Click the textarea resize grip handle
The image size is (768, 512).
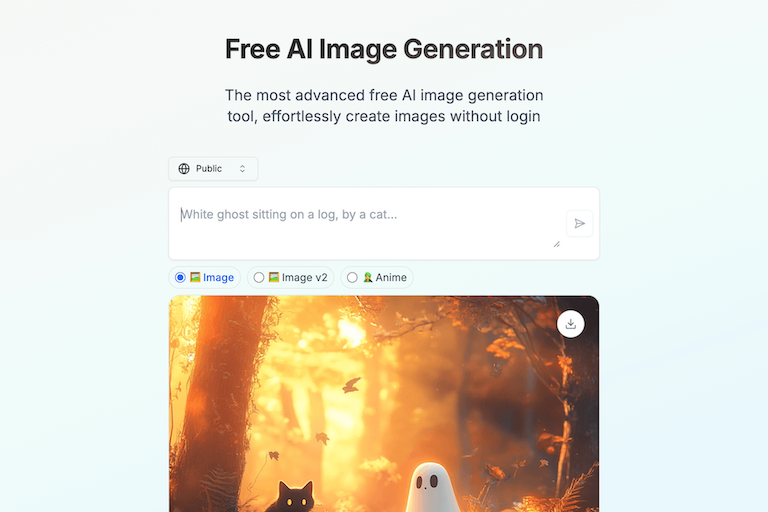pos(556,244)
